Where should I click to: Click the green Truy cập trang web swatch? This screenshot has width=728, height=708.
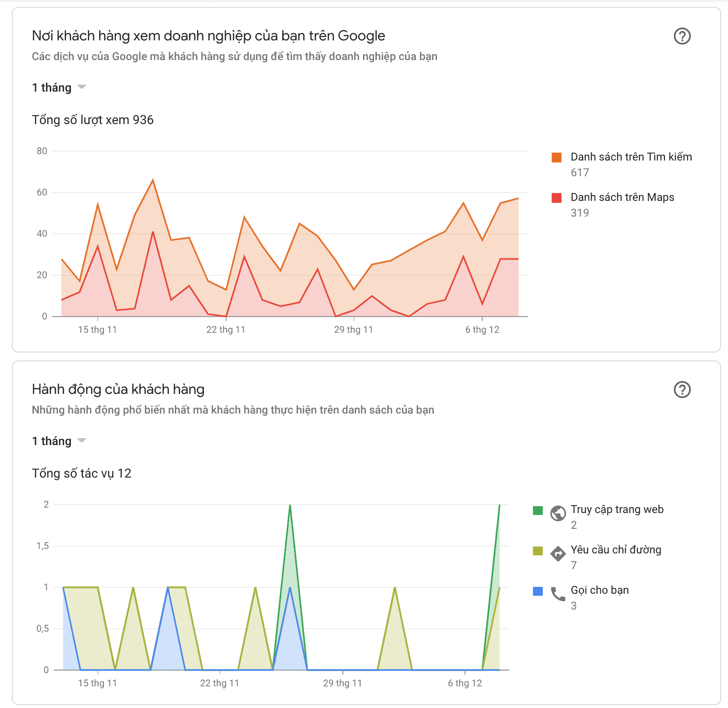coord(538,510)
